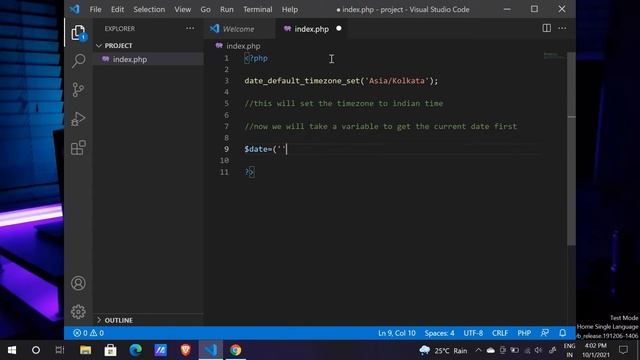This screenshot has height=360, width=640.
Task: Change encoding via UTF-8 status item
Action: pos(473,333)
